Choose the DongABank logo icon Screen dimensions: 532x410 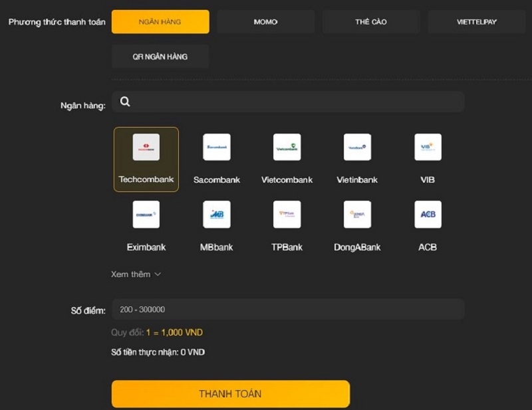tap(357, 215)
